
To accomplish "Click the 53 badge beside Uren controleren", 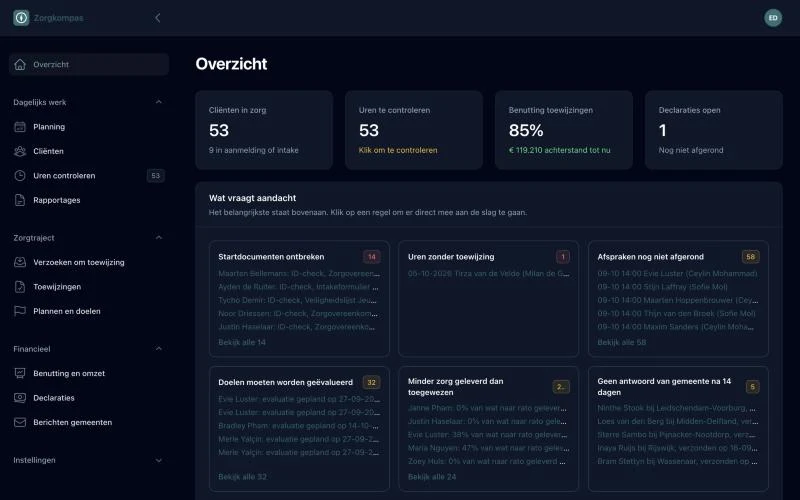I will point(156,176).
